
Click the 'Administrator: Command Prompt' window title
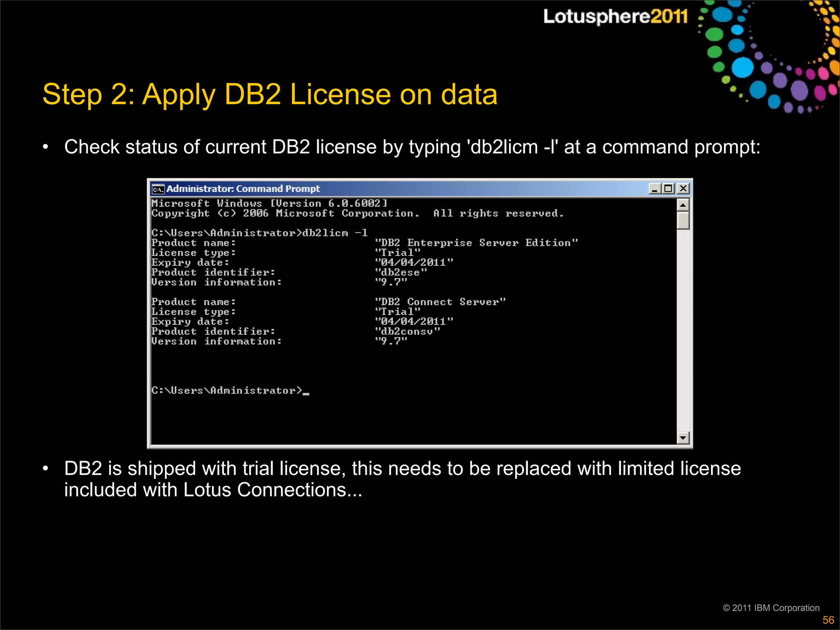click(x=243, y=189)
